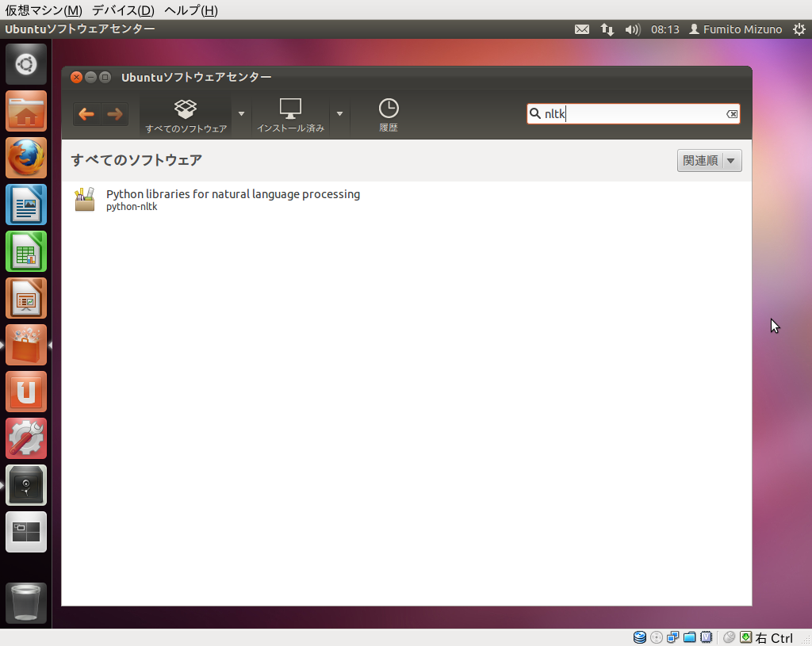Launch Firefox from the launcher
The height and width of the screenshot is (646, 812).
click(x=26, y=158)
